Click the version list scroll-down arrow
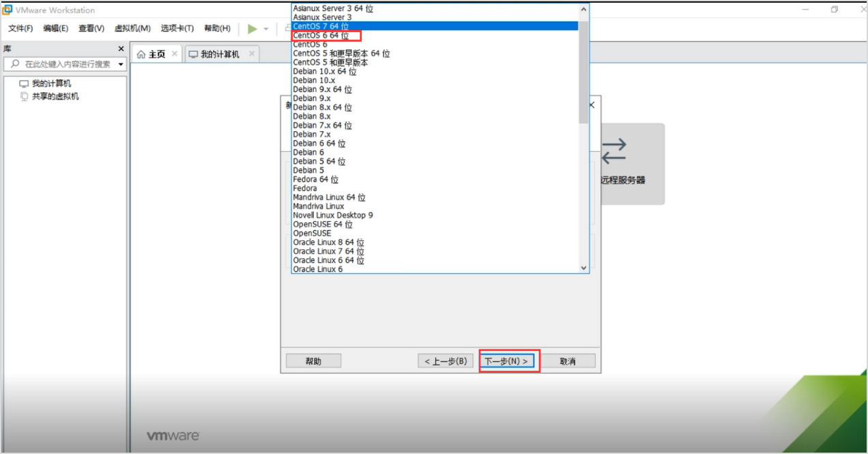868x454 pixels. click(583, 268)
